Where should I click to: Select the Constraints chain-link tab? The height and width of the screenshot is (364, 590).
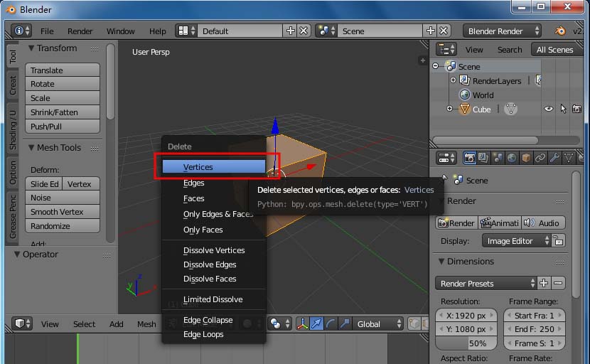[x=540, y=158]
